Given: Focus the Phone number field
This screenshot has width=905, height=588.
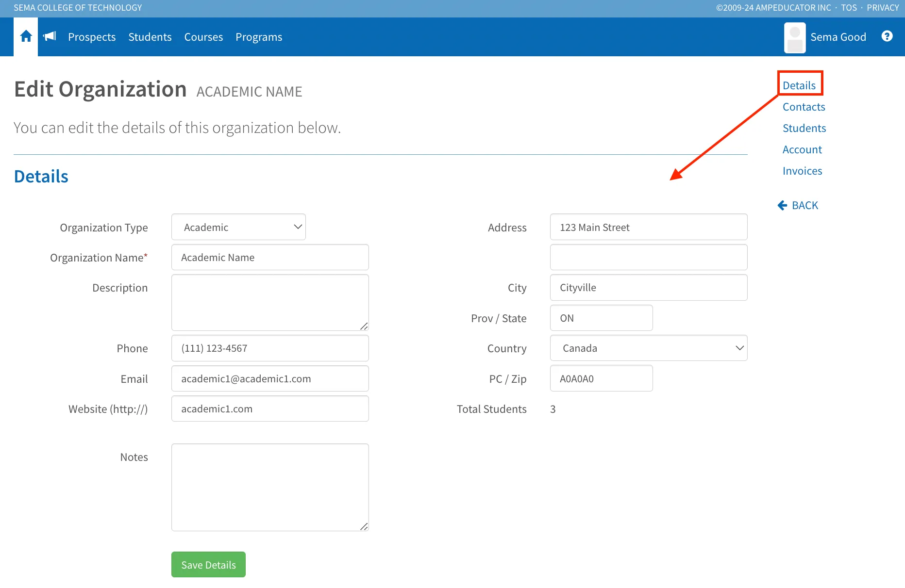Looking at the screenshot, I should (x=270, y=348).
